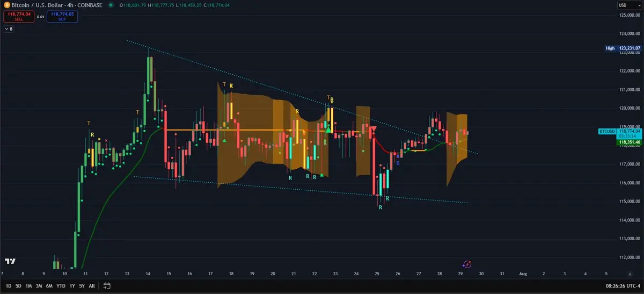Image resolution: width=644 pixels, height=294 pixels.
Task: Click the red down-triangle signal near 25
Action: pyautogui.click(x=373, y=129)
